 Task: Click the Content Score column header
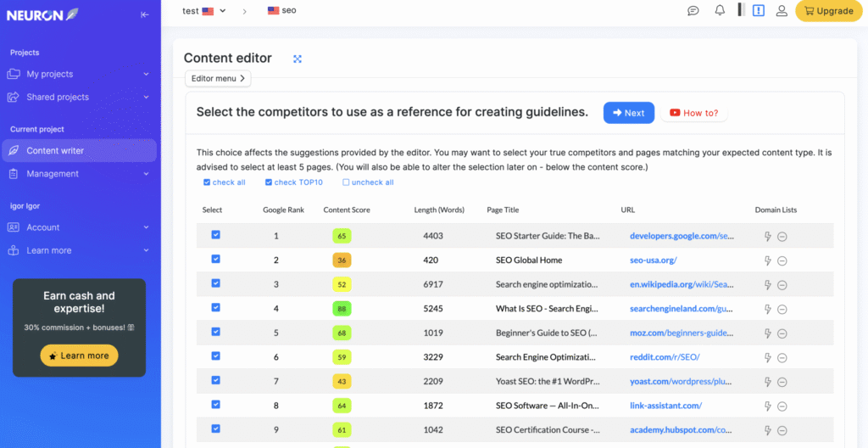coord(347,210)
